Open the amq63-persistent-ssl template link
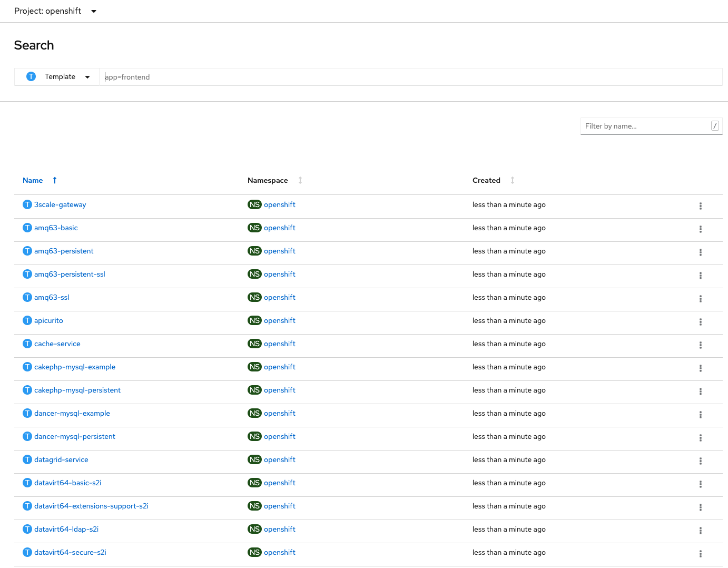The height and width of the screenshot is (568, 728). click(70, 274)
